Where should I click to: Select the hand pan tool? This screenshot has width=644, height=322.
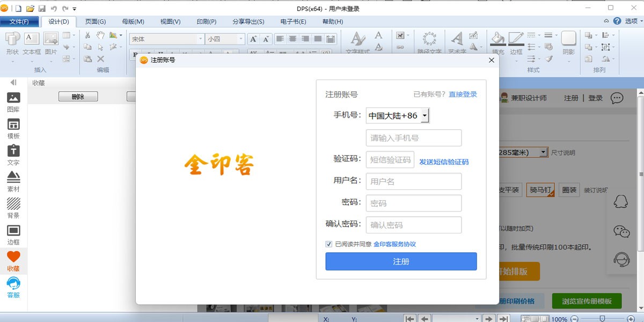tap(100, 35)
